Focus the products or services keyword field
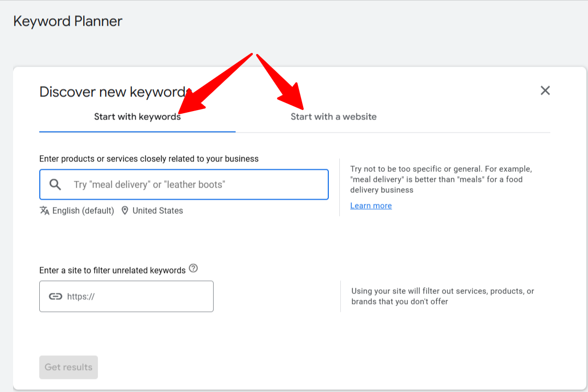588x392 pixels. coord(184,184)
